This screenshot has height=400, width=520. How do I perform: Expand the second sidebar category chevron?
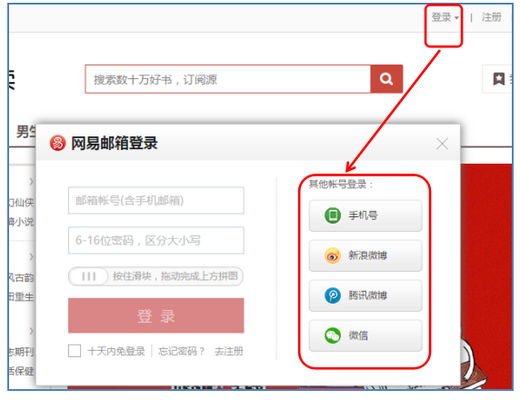[31, 257]
